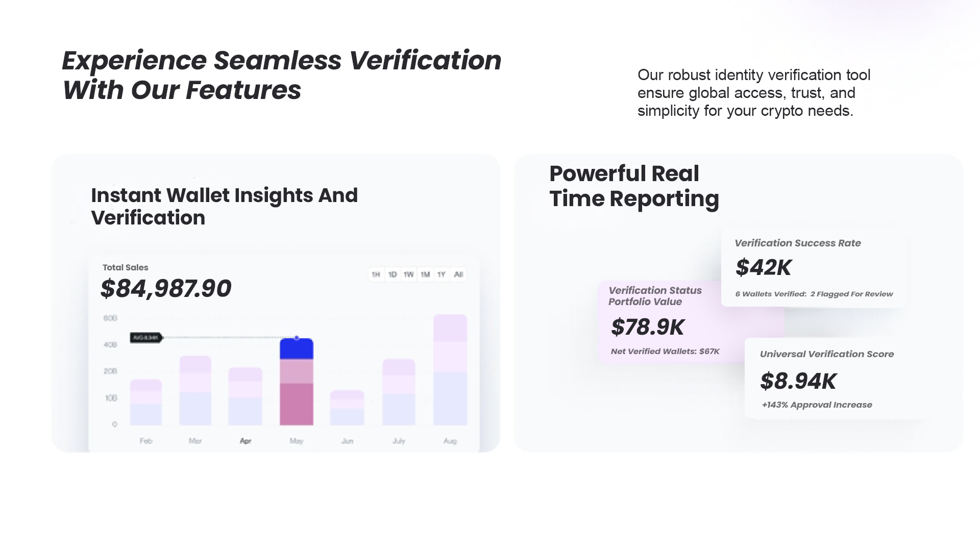This screenshot has height=551, width=980.
Task: Click the blue top segment of May bar
Action: tap(297, 348)
